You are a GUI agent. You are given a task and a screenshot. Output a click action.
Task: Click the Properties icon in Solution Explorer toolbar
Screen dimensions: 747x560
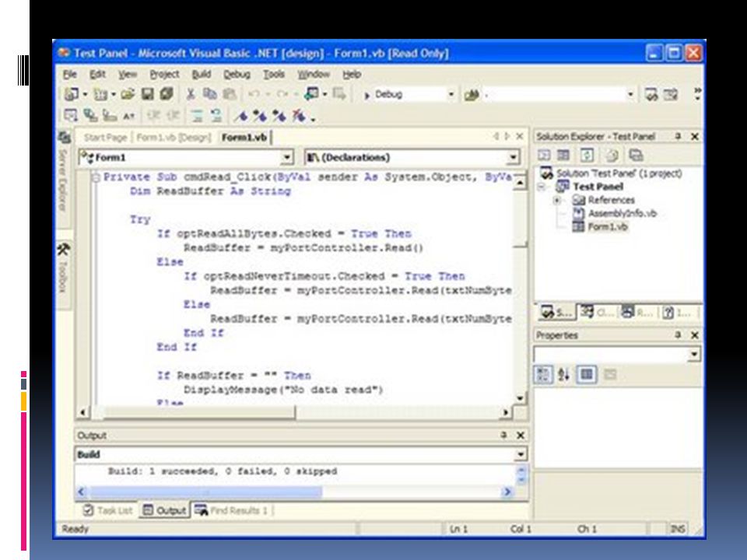(x=637, y=156)
